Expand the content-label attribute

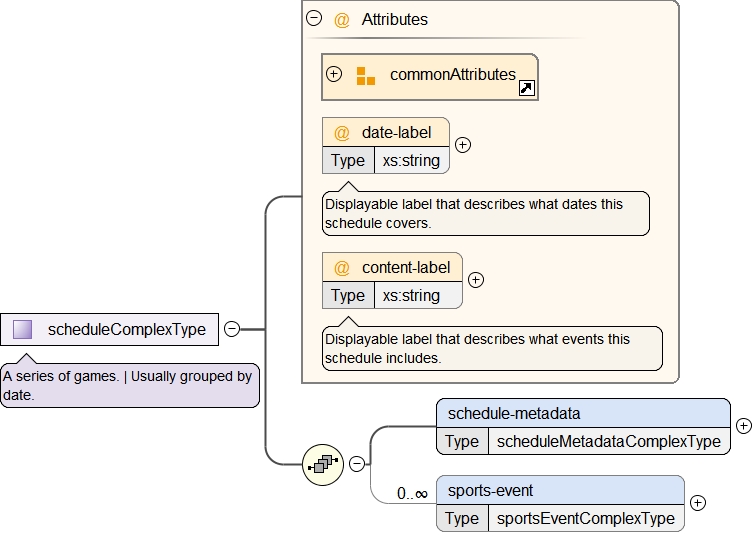point(476,280)
